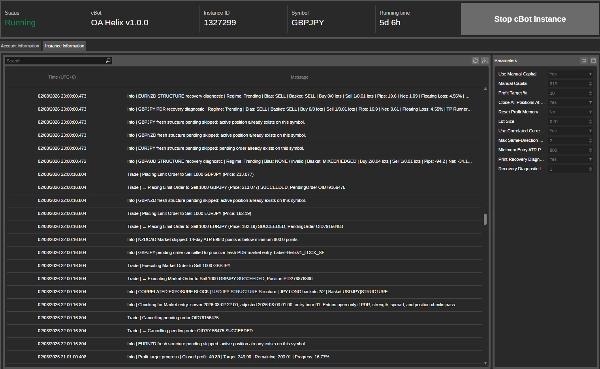
Task: Click the Max Same-Direction stepper arrows
Action: 590,140
